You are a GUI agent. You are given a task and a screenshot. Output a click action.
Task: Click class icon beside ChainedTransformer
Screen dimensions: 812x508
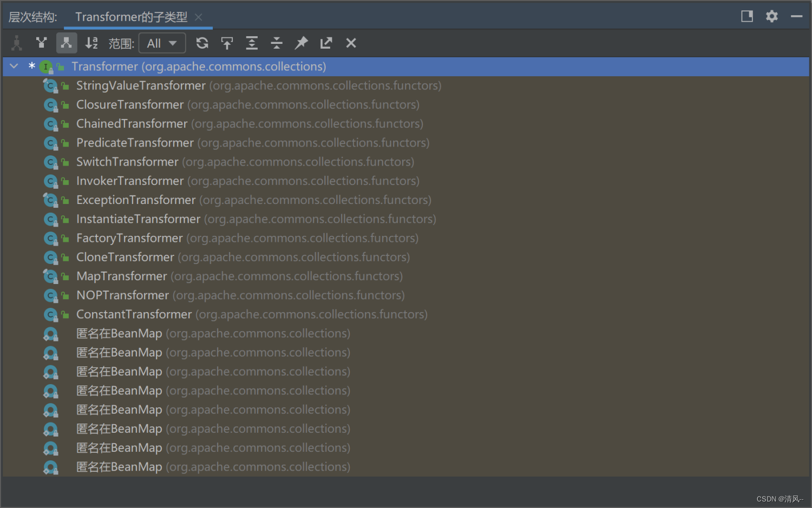[x=50, y=124]
